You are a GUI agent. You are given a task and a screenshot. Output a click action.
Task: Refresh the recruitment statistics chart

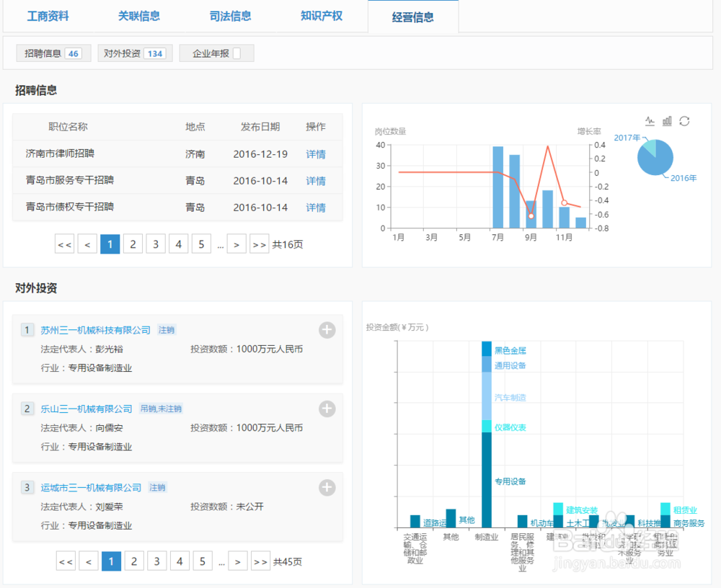pos(684,122)
